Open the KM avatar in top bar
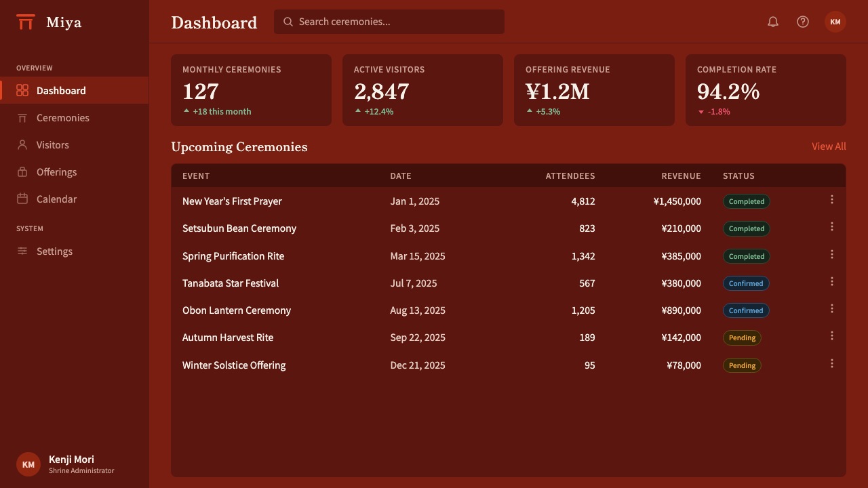The width and height of the screenshot is (868, 488). tap(835, 22)
